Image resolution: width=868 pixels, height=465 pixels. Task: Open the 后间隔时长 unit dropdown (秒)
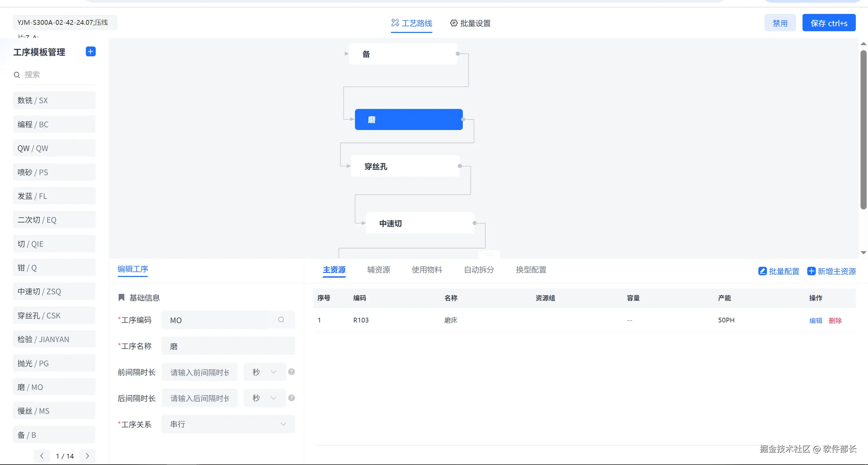tap(265, 398)
